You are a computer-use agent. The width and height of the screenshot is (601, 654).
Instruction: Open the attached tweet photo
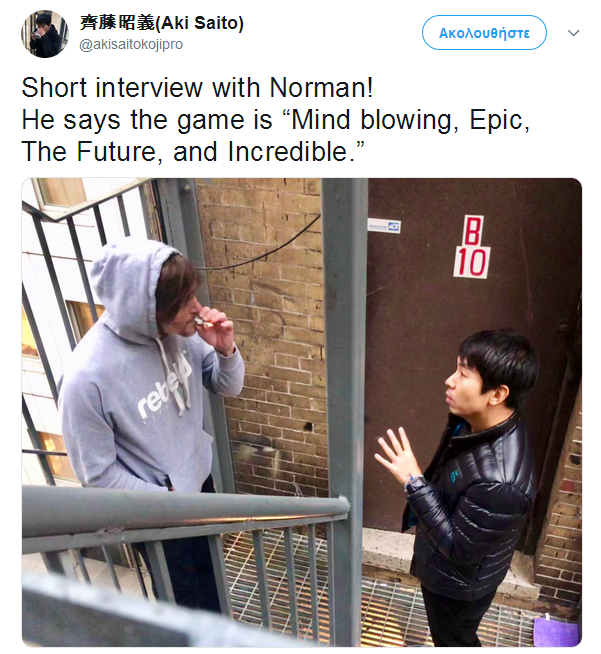[x=302, y=412]
